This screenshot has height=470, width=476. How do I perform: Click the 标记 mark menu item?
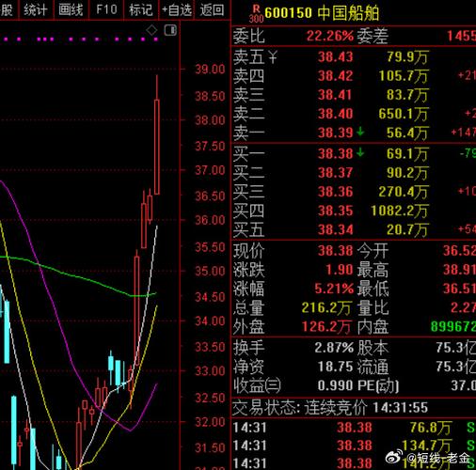(x=141, y=9)
